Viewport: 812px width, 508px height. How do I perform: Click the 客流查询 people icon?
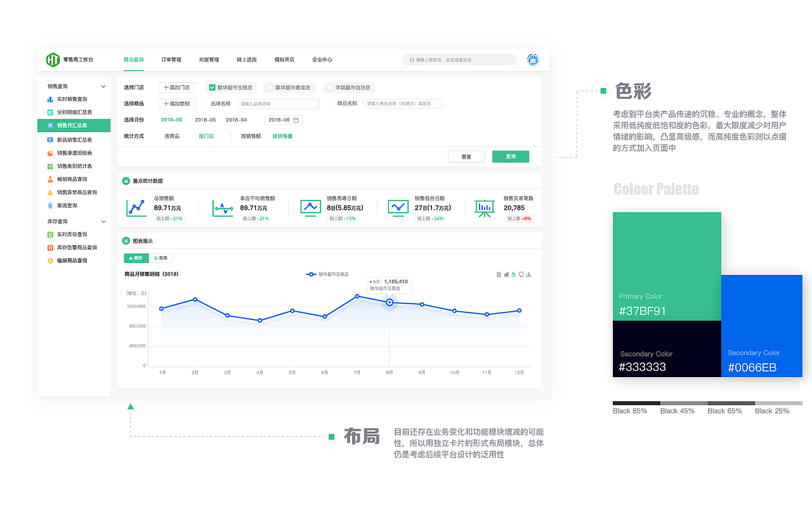(51, 206)
